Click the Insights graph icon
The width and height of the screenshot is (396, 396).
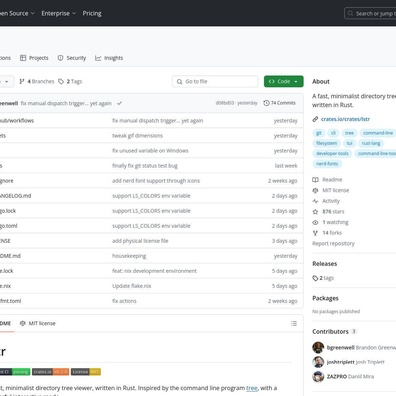click(x=98, y=58)
